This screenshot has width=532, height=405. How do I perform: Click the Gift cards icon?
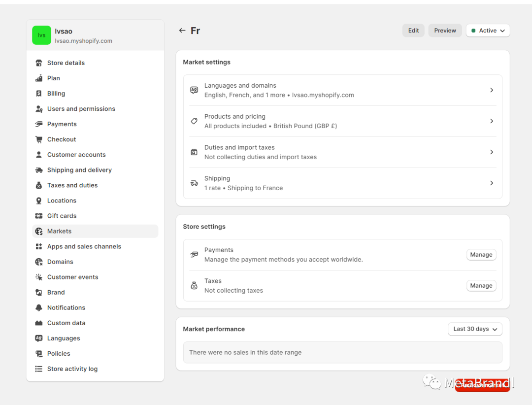click(39, 216)
